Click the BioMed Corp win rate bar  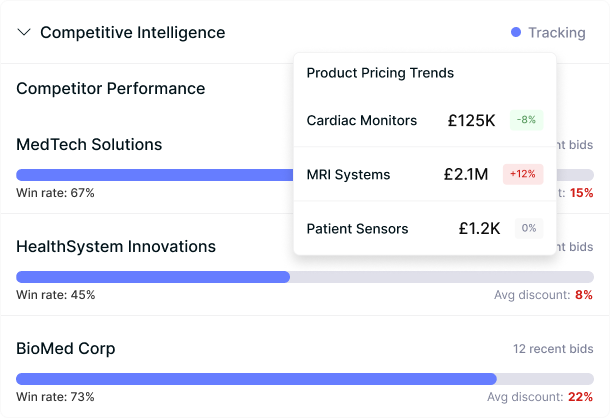point(256,379)
